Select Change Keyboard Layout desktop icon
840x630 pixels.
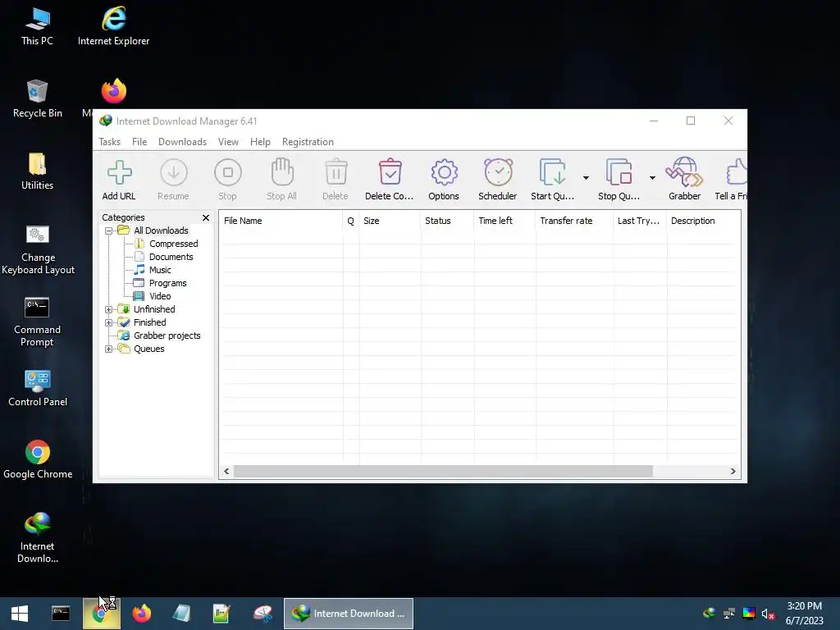(38, 249)
